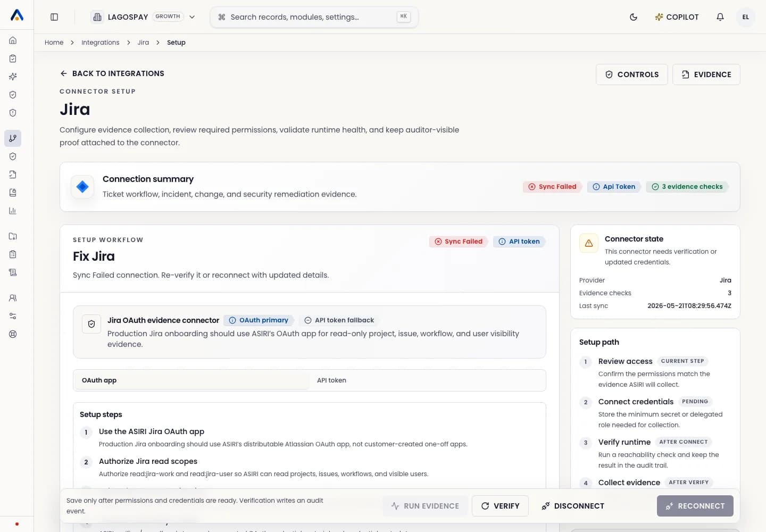Click the RECONNECT button

[x=695, y=506]
